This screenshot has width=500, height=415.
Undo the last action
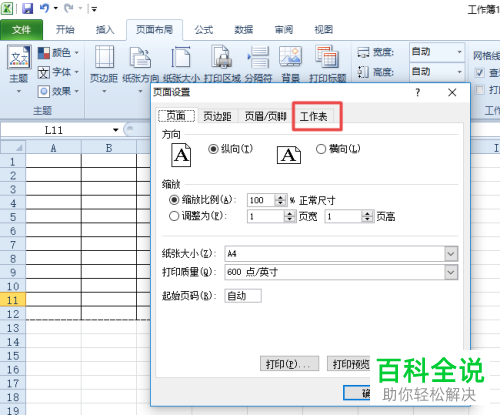pyautogui.click(x=44, y=8)
